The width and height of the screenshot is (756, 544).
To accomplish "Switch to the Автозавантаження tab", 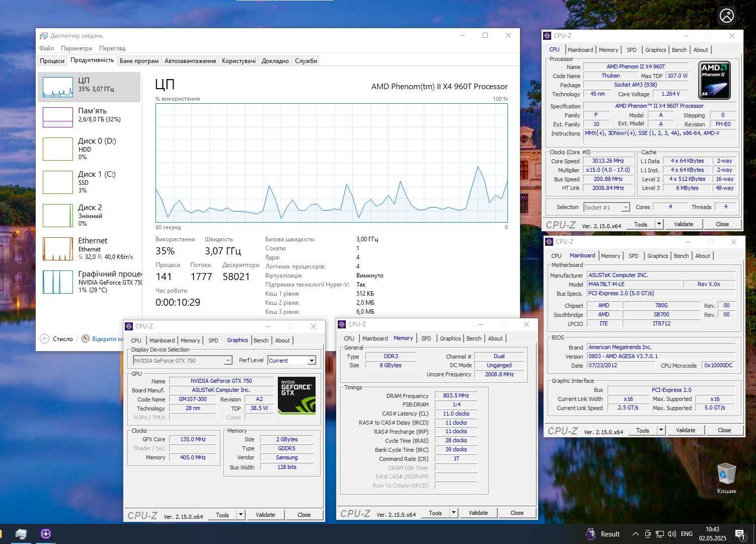I will [x=190, y=61].
